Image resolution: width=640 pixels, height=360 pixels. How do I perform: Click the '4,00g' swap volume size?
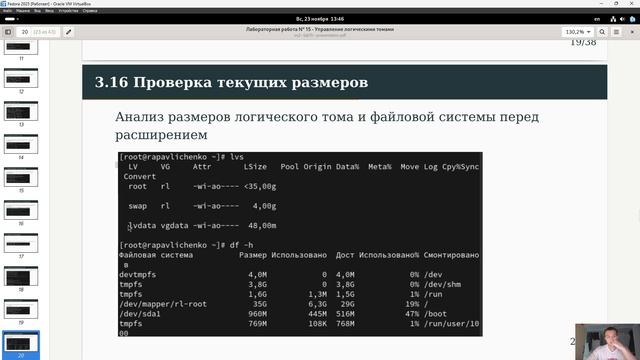264,206
